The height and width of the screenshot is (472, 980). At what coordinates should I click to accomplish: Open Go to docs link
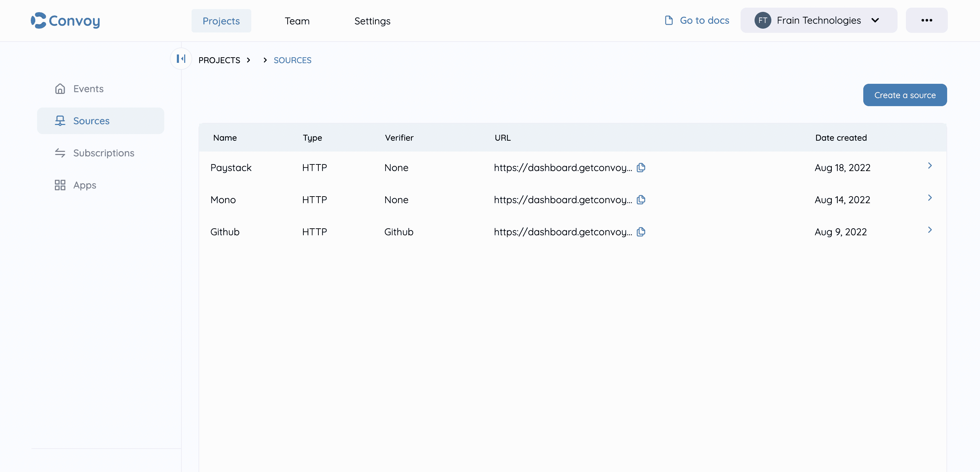[x=705, y=20]
